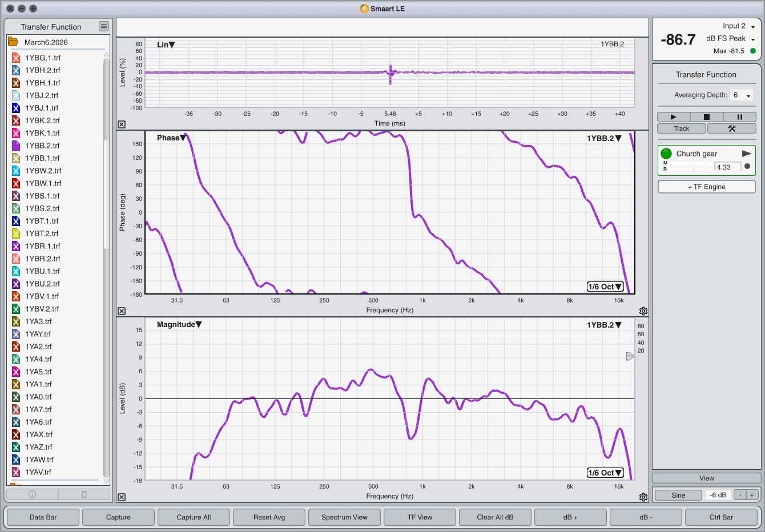
Task: Click the Ctrl Bar button
Action: (721, 517)
